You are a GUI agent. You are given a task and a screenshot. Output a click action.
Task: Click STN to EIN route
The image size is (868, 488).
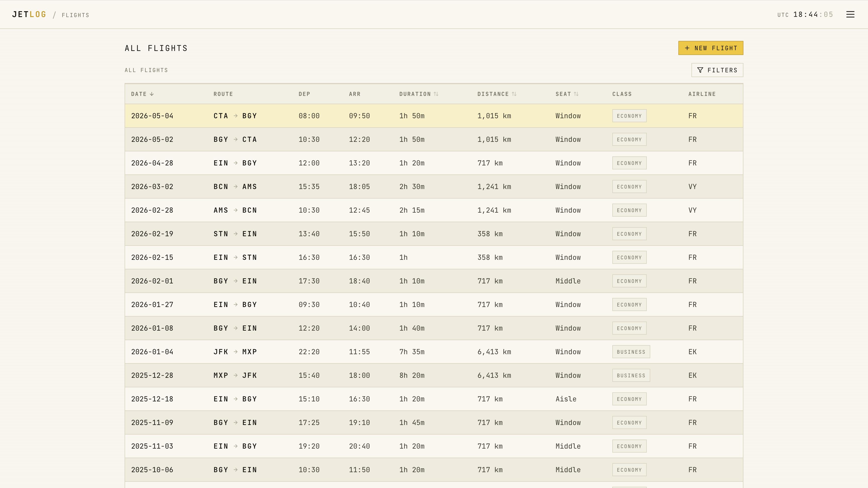click(235, 234)
